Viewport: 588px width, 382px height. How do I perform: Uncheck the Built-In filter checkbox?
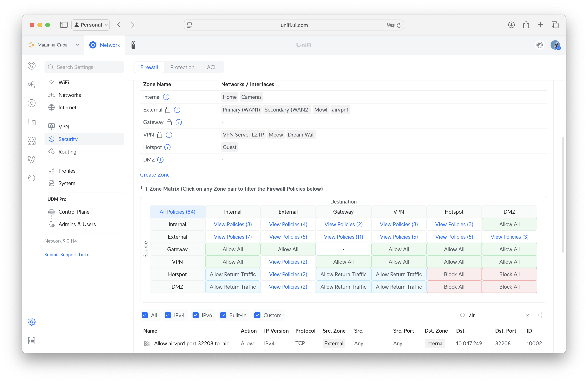pyautogui.click(x=223, y=315)
